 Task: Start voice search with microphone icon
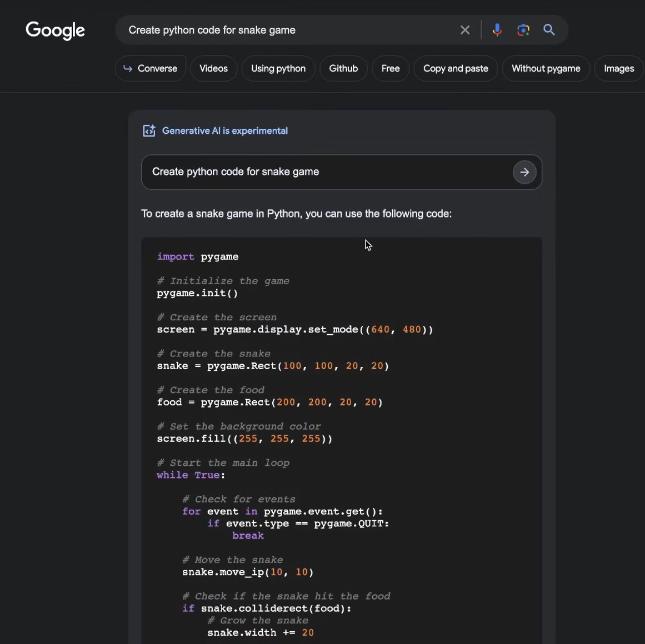[x=497, y=30]
